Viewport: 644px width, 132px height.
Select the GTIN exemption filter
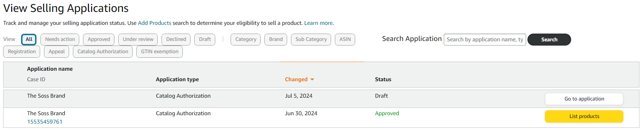click(x=160, y=52)
